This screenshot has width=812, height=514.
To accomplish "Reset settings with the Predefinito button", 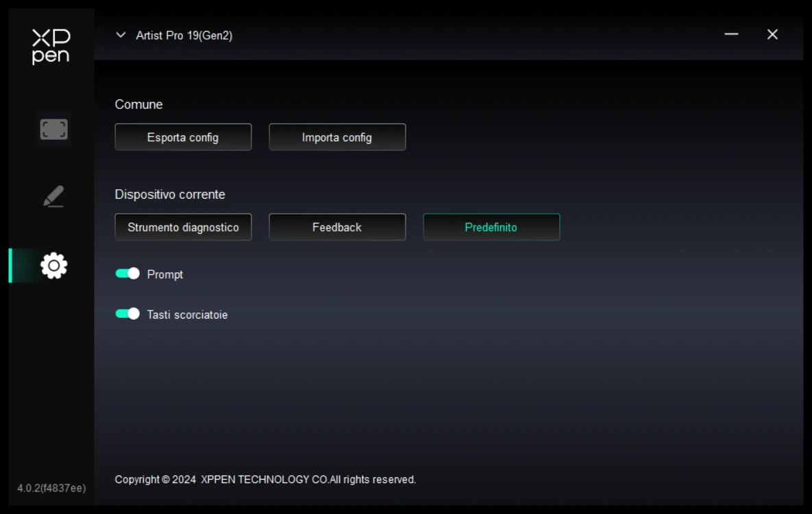I will [x=491, y=227].
